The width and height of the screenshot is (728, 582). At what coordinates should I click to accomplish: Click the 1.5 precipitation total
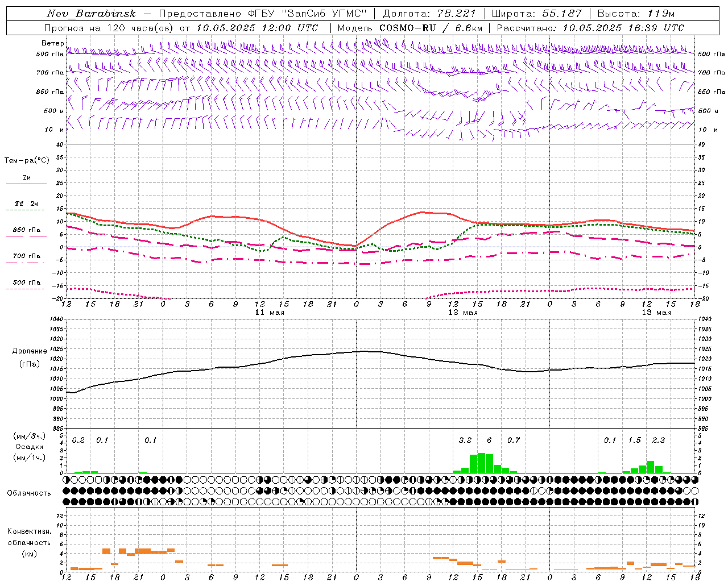click(x=634, y=440)
